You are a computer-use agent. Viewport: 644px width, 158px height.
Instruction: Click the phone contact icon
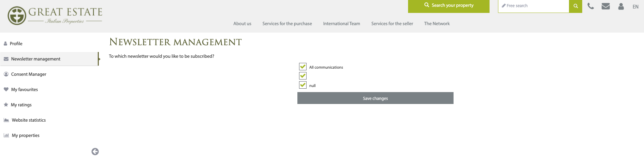pyautogui.click(x=591, y=6)
